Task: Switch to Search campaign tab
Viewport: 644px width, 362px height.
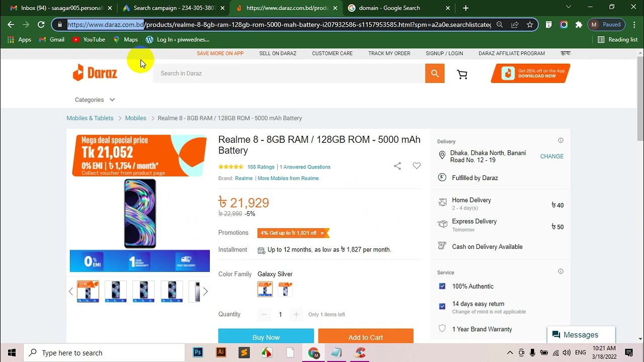Action: coord(173,8)
